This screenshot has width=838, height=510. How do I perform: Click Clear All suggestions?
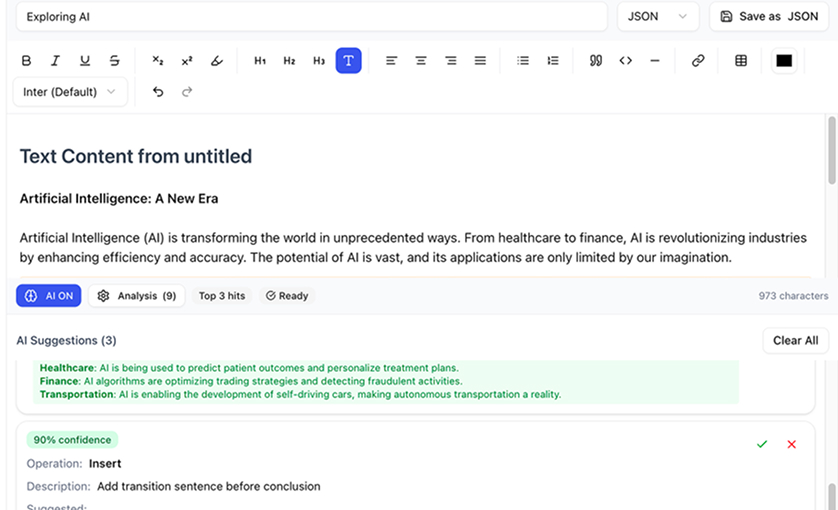click(795, 341)
